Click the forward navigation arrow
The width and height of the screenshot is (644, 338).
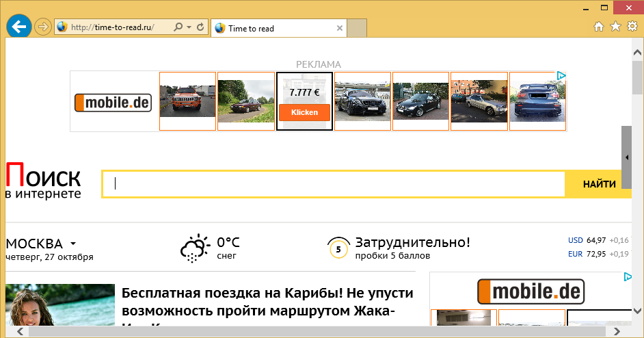point(43,27)
